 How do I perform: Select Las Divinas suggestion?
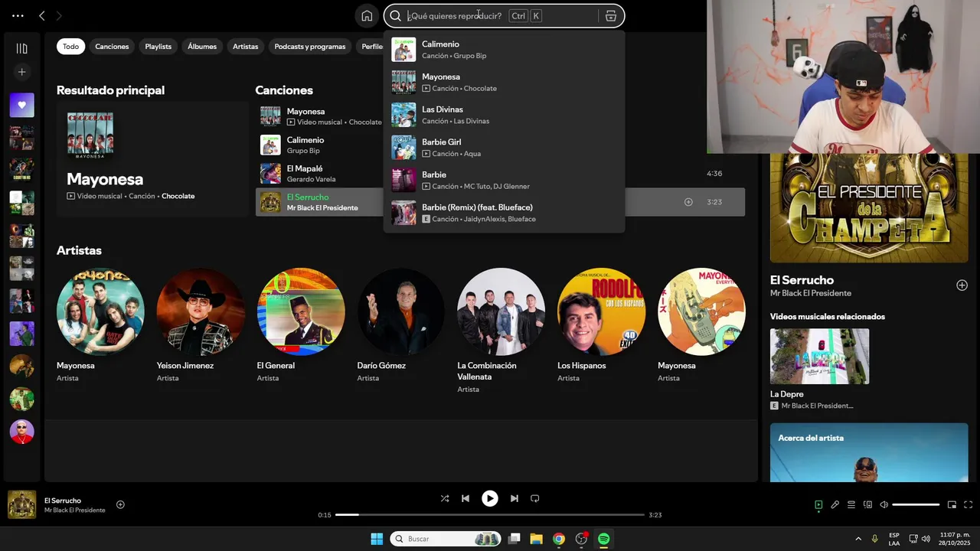[504, 115]
